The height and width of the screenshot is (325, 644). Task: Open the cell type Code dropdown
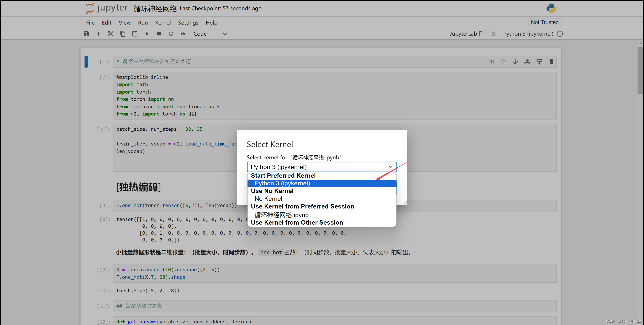click(210, 34)
